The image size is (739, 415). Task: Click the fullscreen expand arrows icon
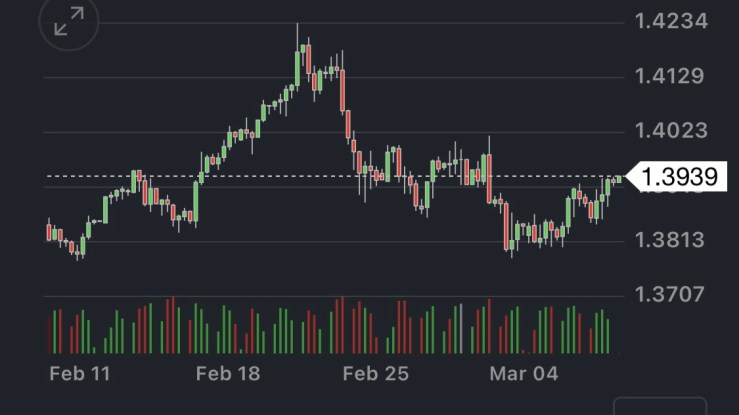click(x=69, y=22)
